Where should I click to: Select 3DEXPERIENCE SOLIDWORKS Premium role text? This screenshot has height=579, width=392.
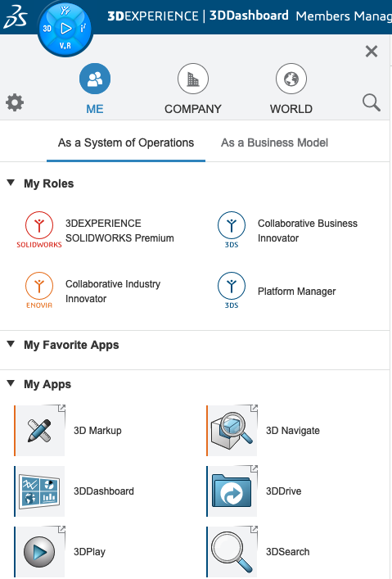pos(119,231)
